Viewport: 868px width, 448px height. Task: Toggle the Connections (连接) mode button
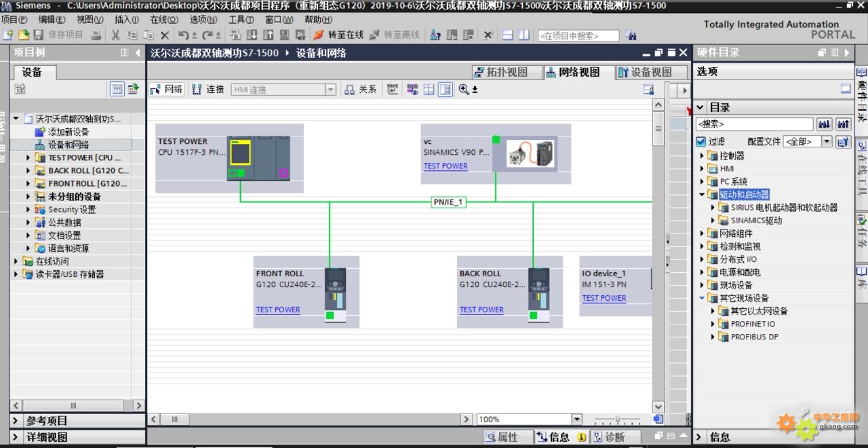click(x=208, y=89)
